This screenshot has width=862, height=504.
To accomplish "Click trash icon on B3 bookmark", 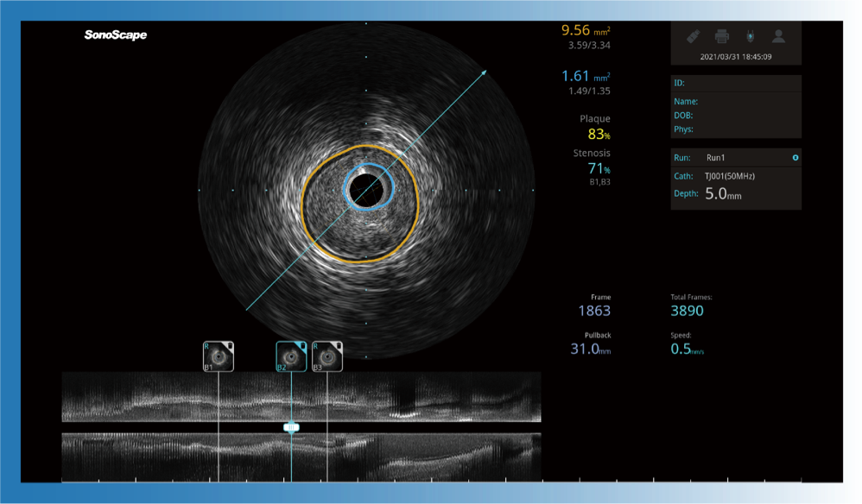I will pyautogui.click(x=338, y=347).
